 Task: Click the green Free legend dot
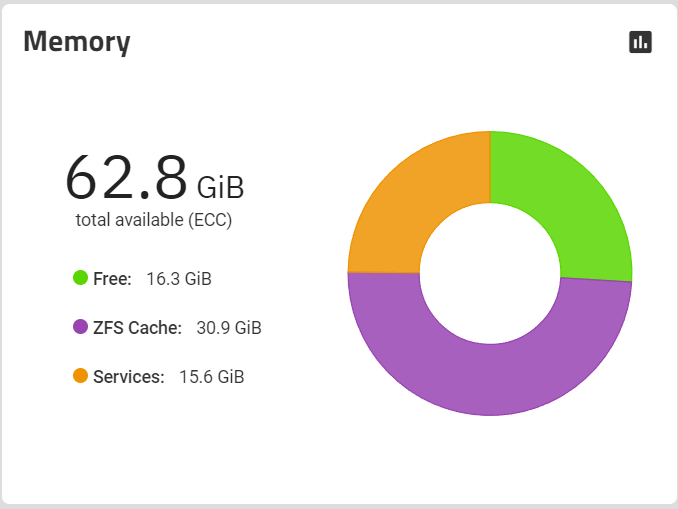(x=80, y=278)
